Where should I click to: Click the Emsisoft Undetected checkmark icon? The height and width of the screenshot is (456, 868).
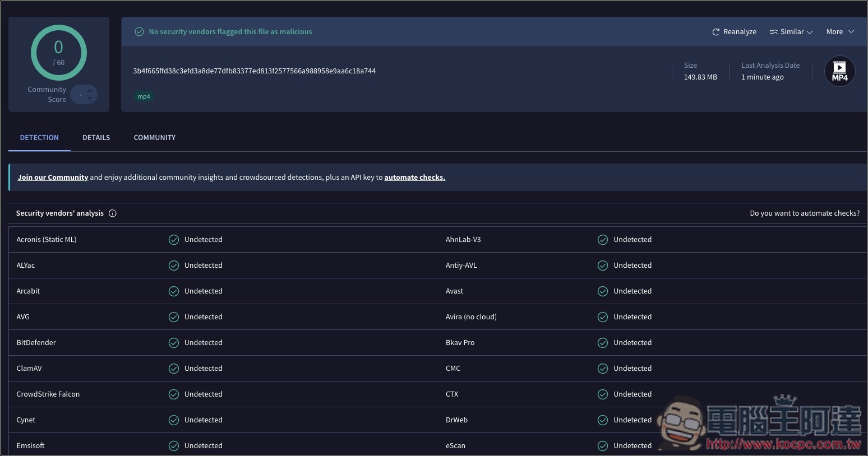174,446
